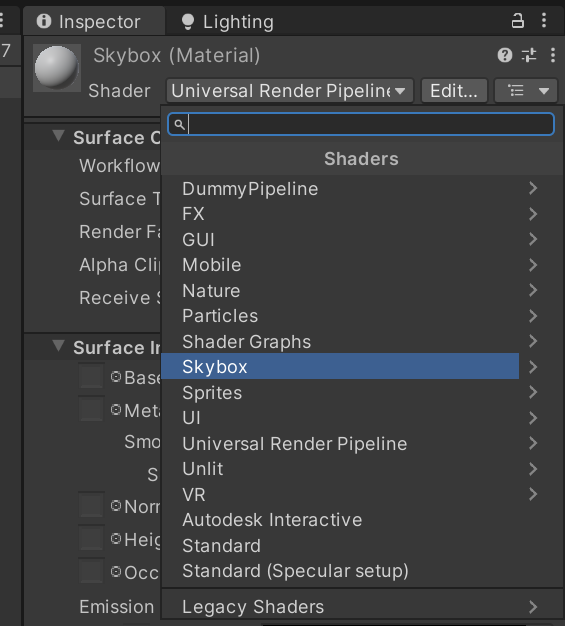Open Universal Render Pipeline list entry
This screenshot has height=626, width=565.
pyautogui.click(x=363, y=444)
